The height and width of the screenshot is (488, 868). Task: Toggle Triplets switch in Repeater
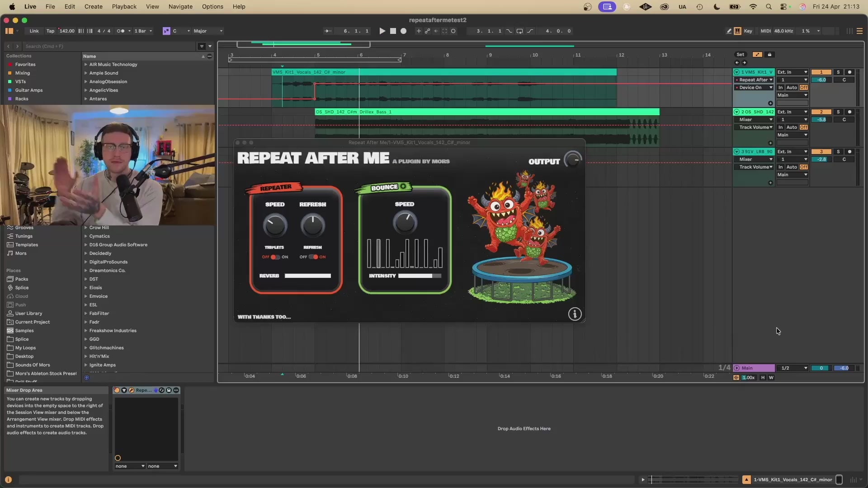[x=275, y=257]
